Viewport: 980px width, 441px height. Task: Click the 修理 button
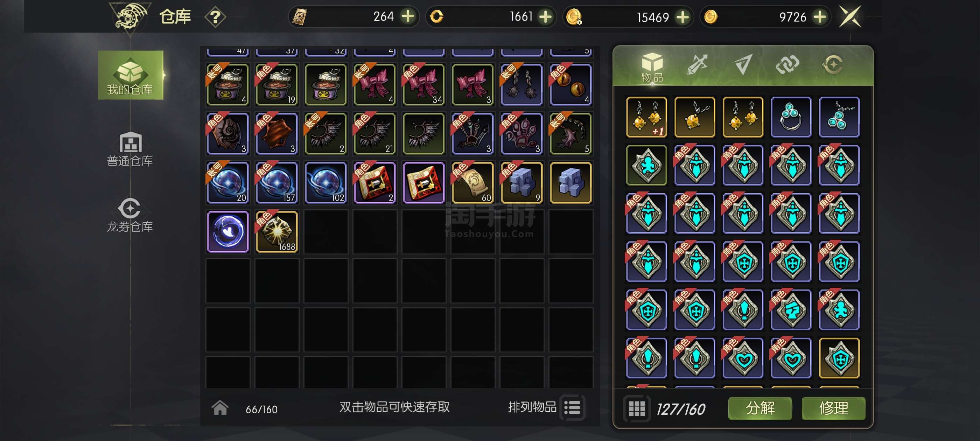coord(833,408)
